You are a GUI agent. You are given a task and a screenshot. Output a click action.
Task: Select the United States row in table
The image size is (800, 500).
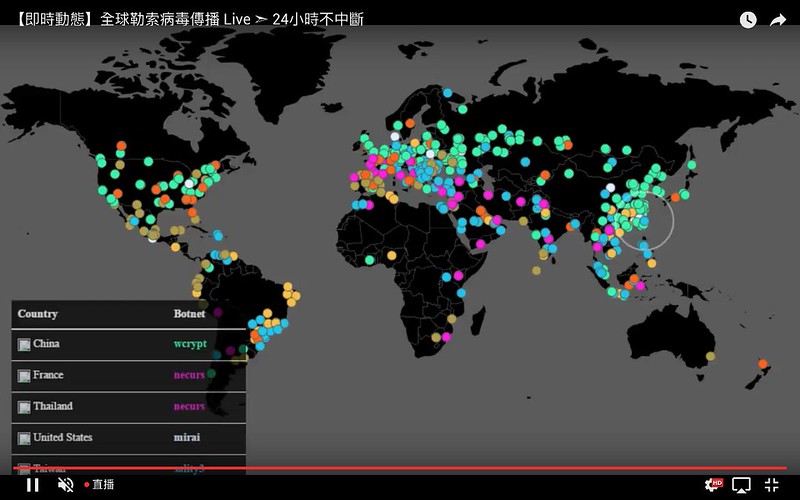pos(129,438)
